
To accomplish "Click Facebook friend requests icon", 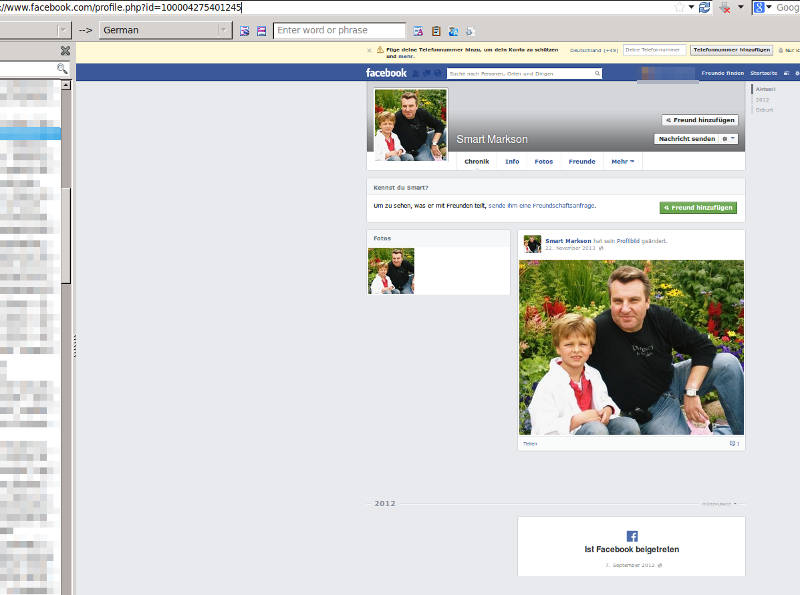I will pos(416,73).
